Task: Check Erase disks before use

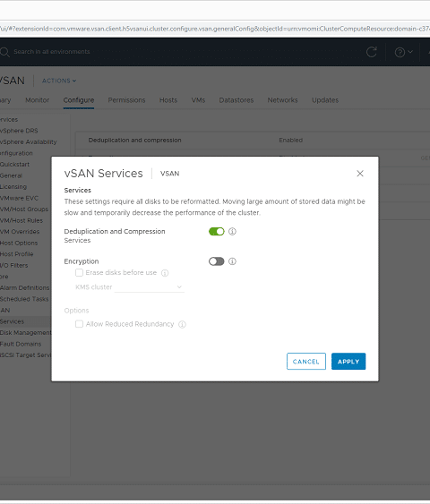Action: [x=79, y=272]
